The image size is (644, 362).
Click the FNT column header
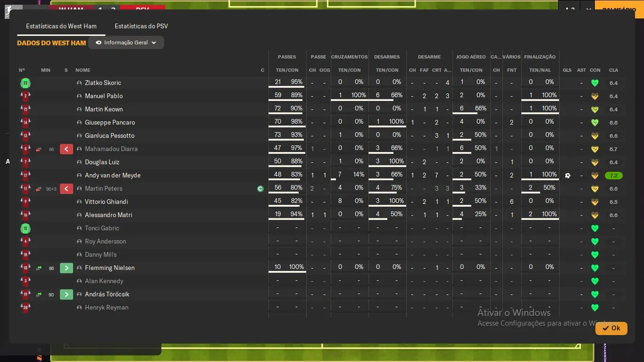[511, 70]
